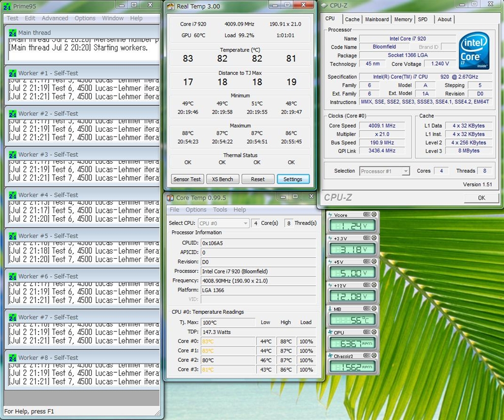The width and height of the screenshot is (504, 420).
Task: Open settings of the Vcore gadget
Action: click(367, 214)
